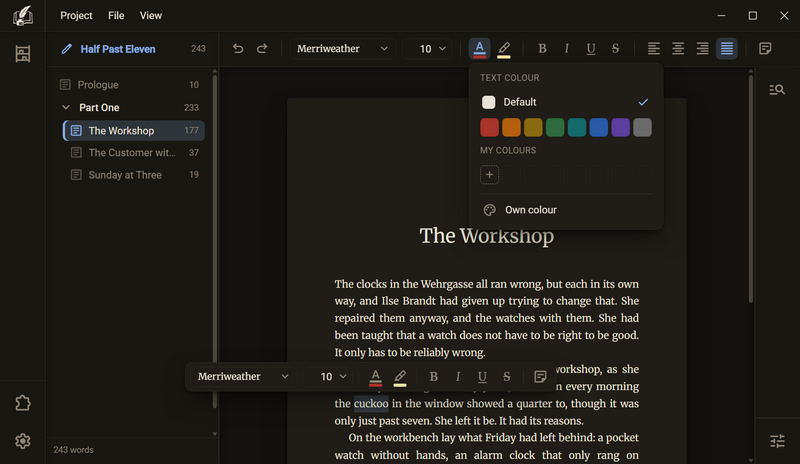This screenshot has height=464, width=800.
Task: Open the View menu
Action: [x=151, y=16]
